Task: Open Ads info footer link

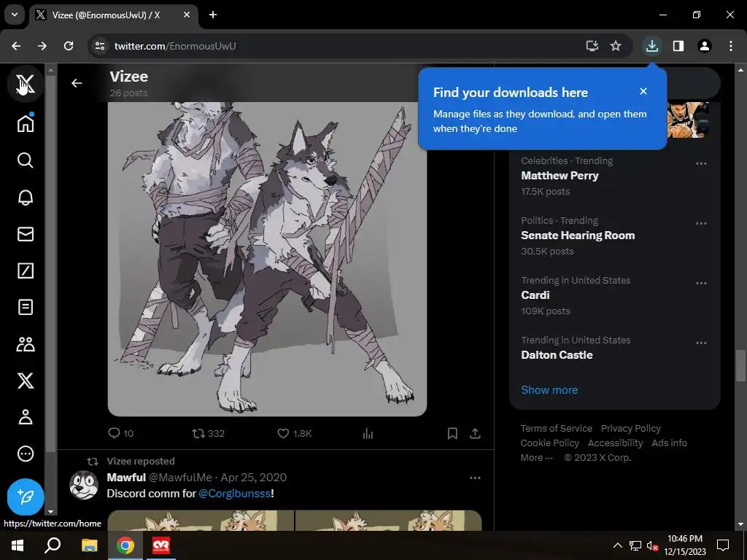Action: coord(669,443)
